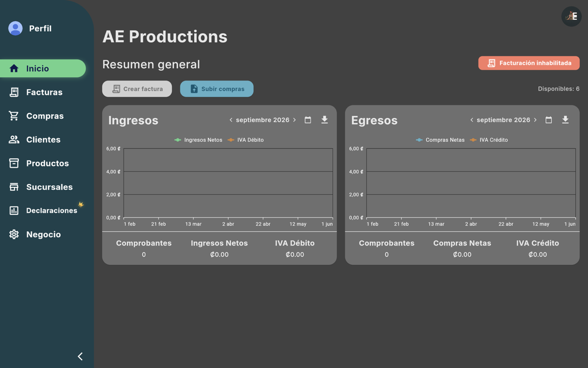Go to next month in Ingresos

294,120
